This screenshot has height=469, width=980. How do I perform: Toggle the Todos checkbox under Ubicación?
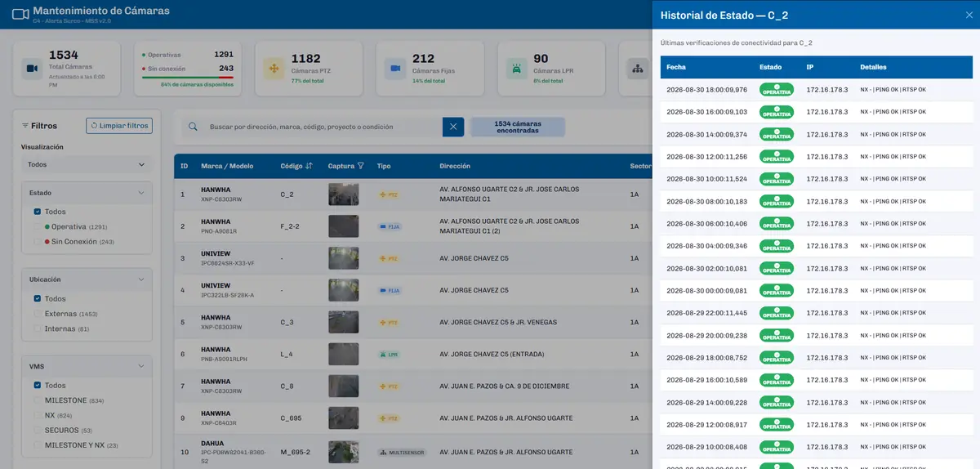(38, 299)
